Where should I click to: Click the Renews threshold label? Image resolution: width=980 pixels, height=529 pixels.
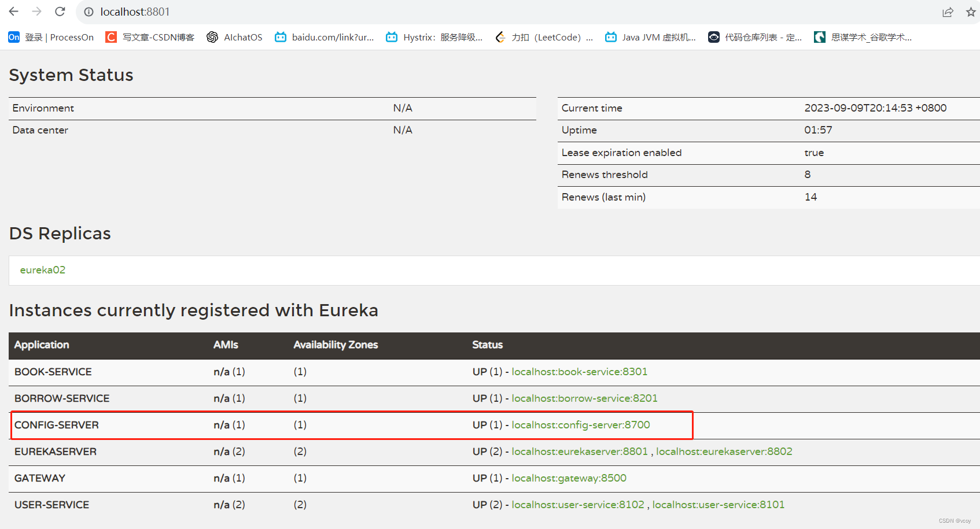pyautogui.click(x=605, y=175)
